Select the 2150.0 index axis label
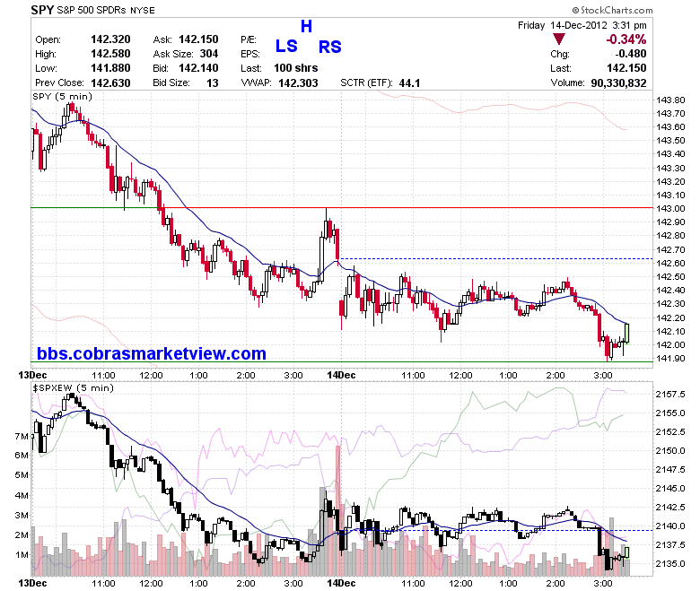Image resolution: width=700 pixels, height=591 pixels. tap(670, 451)
